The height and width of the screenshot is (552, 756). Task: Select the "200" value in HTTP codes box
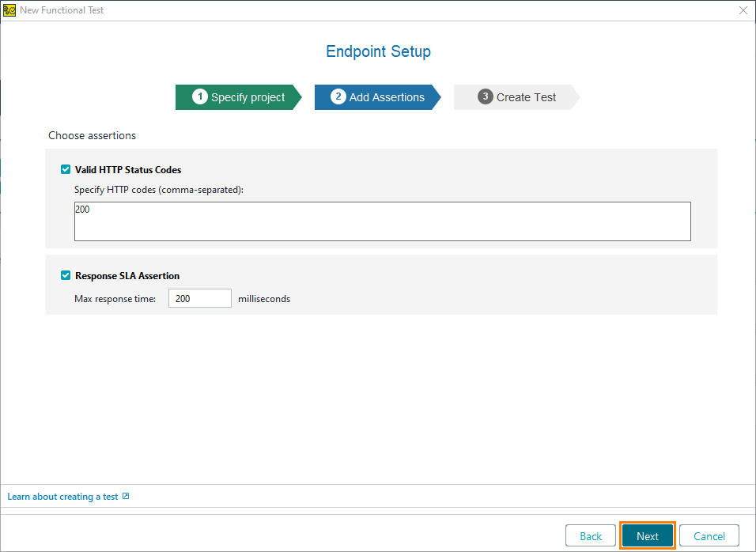tap(81, 209)
